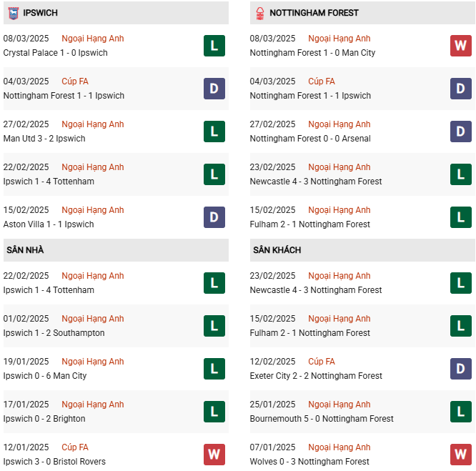
Task: Select the SÂN NHÀ section header
Action: click(x=26, y=250)
